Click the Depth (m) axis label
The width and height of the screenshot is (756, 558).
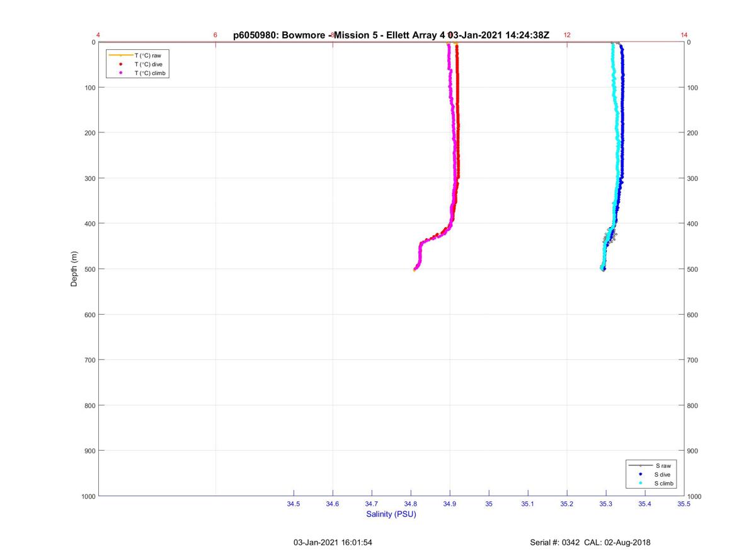74,269
